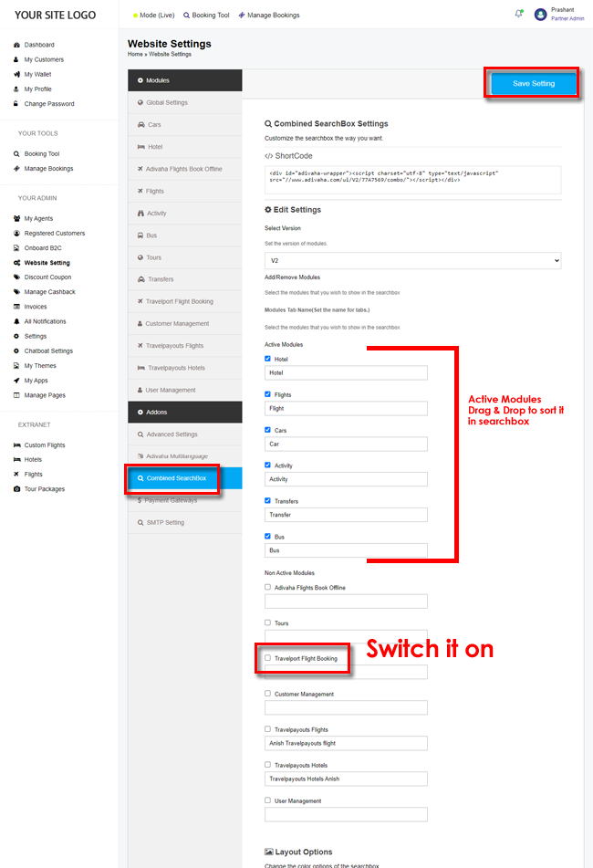Click the All Notifications bell icon
This screenshot has height=868, width=593.
pos(16,321)
